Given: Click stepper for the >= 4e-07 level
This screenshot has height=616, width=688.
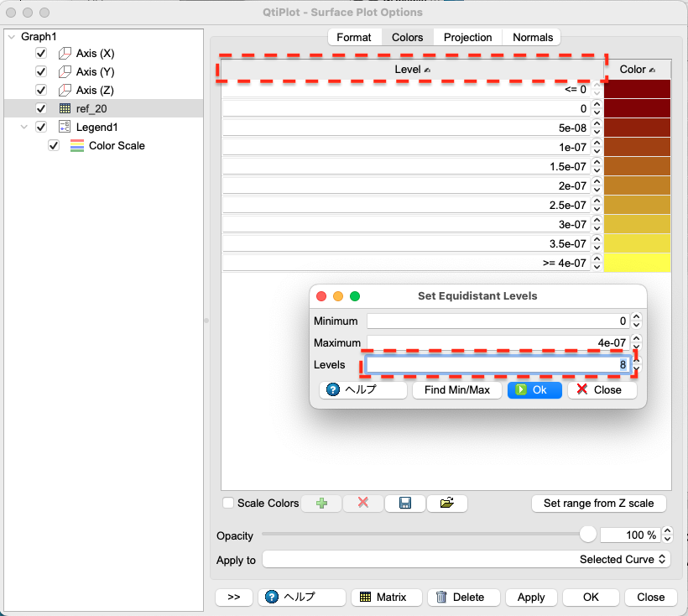Looking at the screenshot, I should pos(597,264).
